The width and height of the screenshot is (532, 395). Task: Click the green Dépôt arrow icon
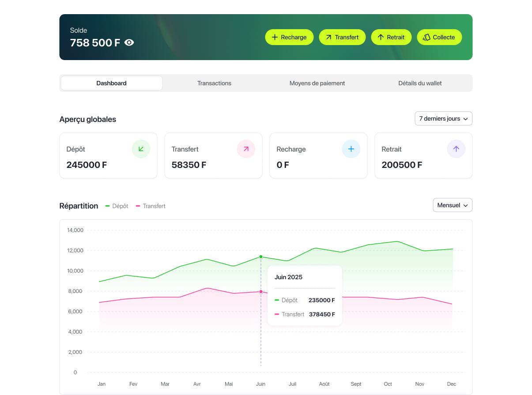141,149
